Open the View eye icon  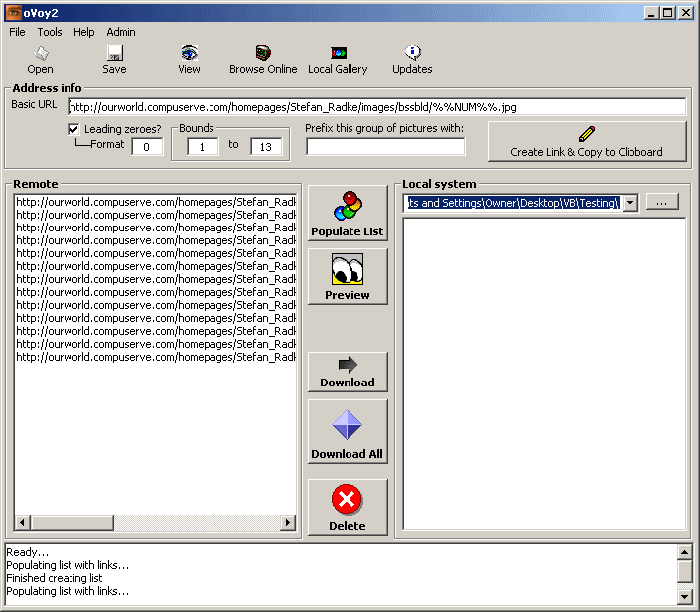(x=189, y=59)
